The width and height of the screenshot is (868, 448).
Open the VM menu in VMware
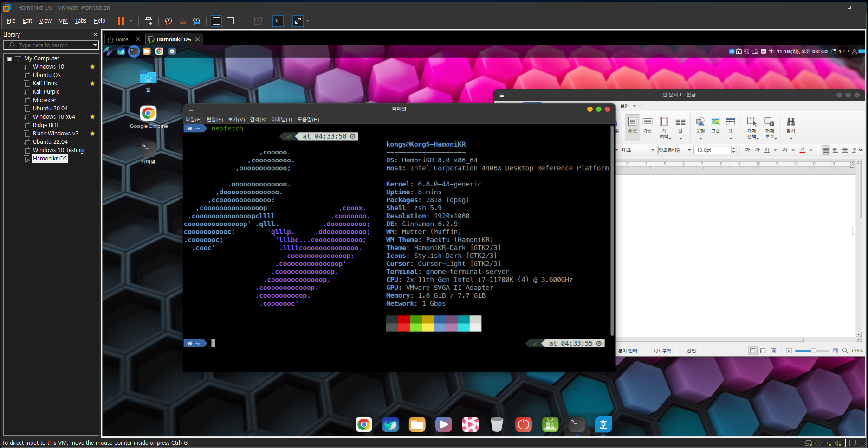point(63,21)
